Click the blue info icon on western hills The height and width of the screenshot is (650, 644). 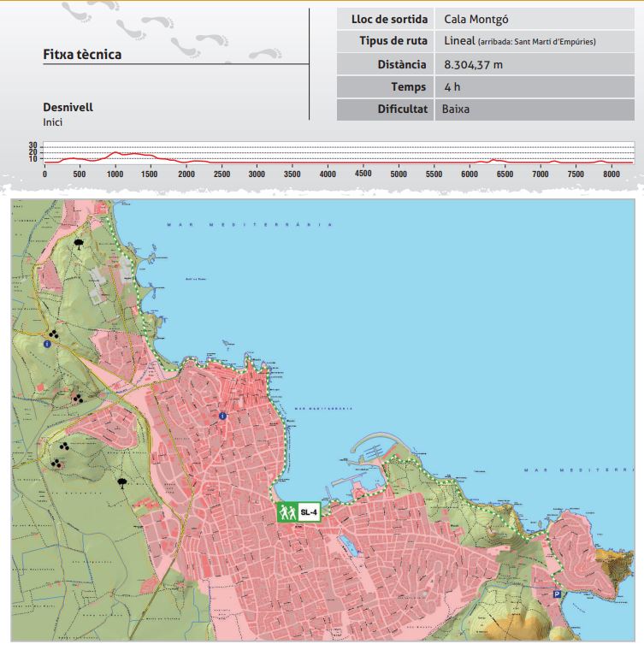(46, 344)
